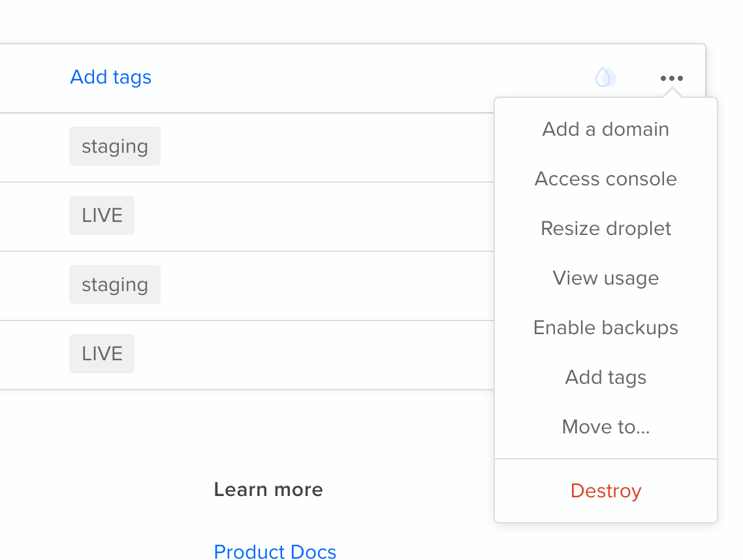The width and height of the screenshot is (743, 560).
Task: Click the menu's pointer notch under the dots
Action: [671, 94]
